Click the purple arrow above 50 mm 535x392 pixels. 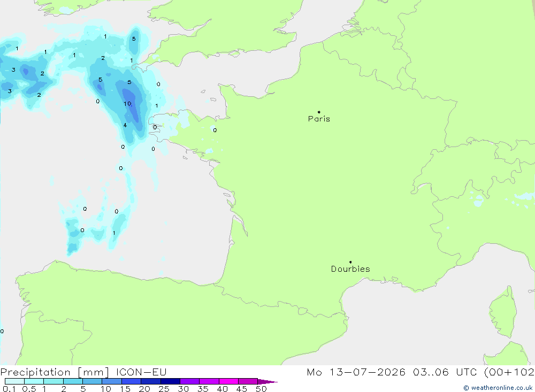[267, 381]
